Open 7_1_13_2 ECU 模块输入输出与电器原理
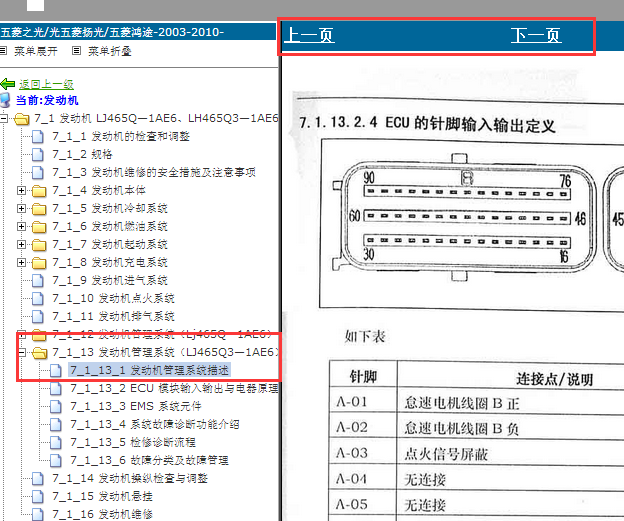The width and height of the screenshot is (624, 521). [x=174, y=388]
